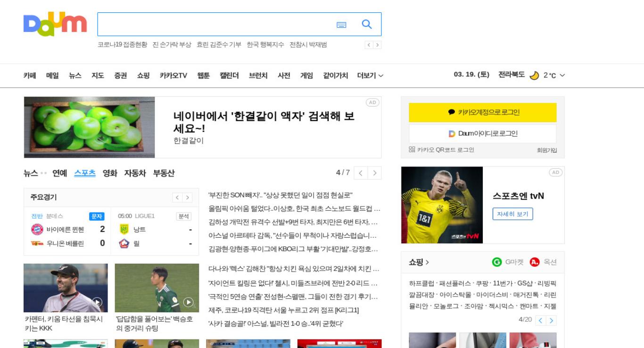
Task: Click the 회원가입 link
Action: tap(547, 150)
